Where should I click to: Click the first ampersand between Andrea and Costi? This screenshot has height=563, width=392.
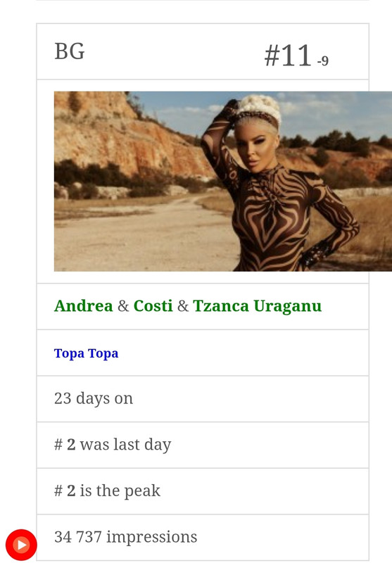[x=123, y=306]
